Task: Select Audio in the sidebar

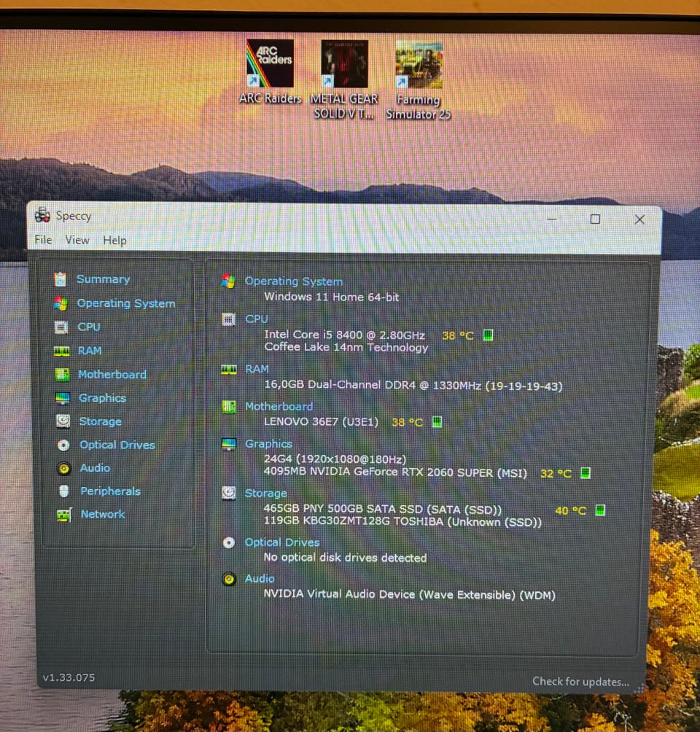Action: [x=96, y=468]
